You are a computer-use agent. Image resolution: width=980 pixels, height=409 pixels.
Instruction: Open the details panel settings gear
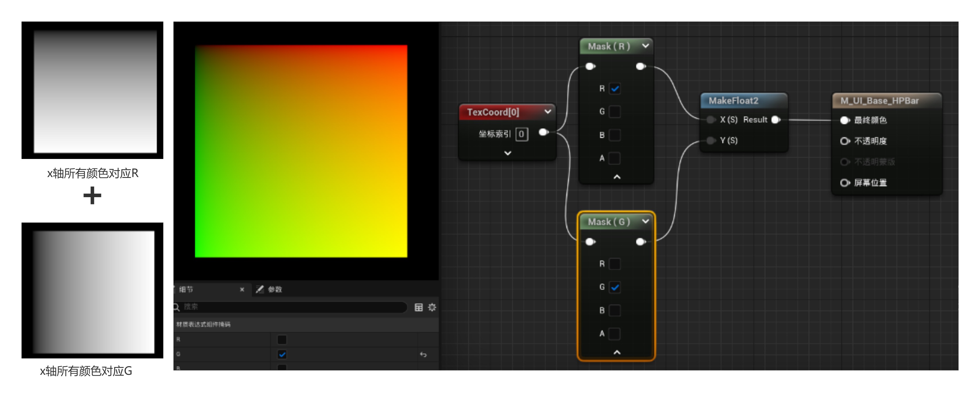tap(432, 307)
